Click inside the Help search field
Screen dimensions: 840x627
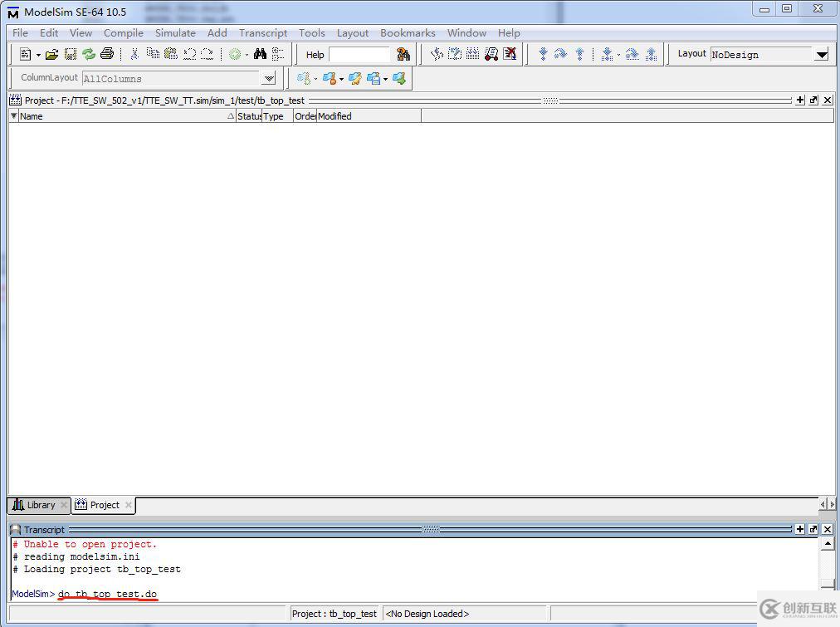(360, 55)
